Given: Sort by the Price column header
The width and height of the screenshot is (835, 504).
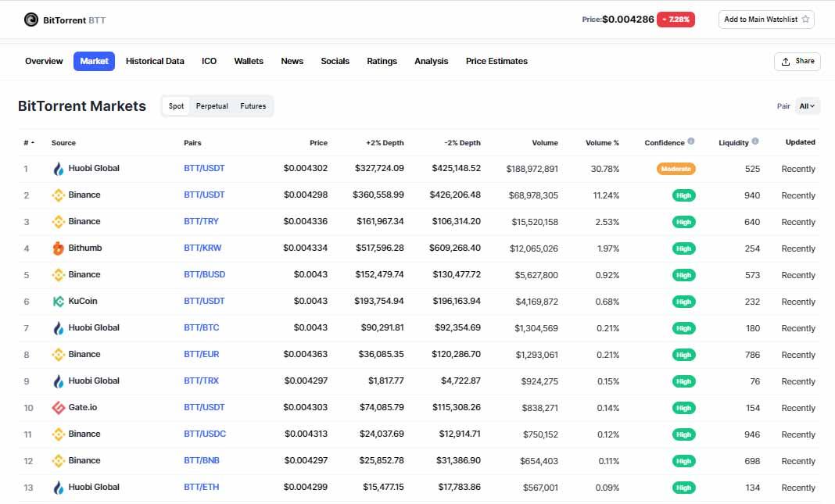Looking at the screenshot, I should (x=318, y=143).
